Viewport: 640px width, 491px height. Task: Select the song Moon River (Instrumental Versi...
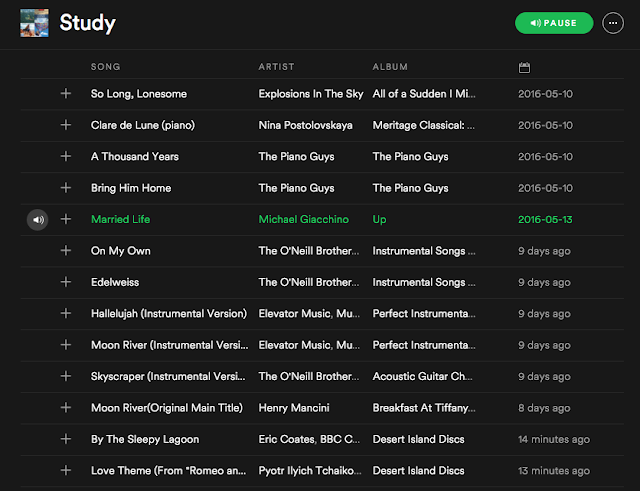[x=169, y=345]
